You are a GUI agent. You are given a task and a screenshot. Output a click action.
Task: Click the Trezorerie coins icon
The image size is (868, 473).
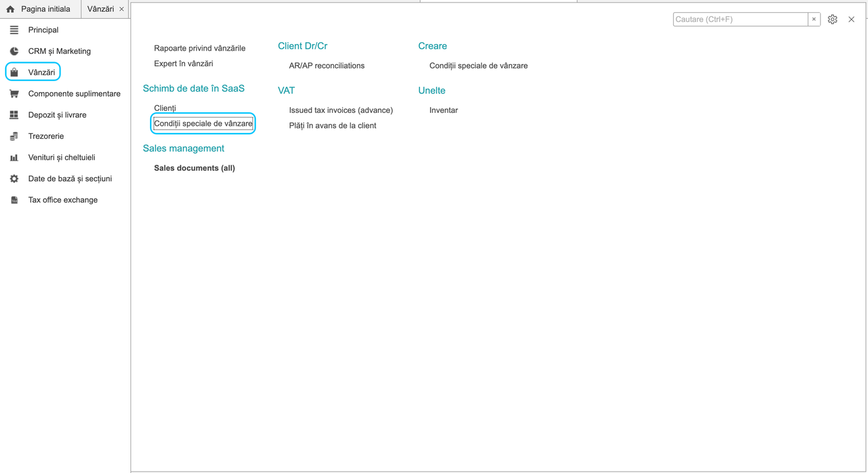point(14,136)
